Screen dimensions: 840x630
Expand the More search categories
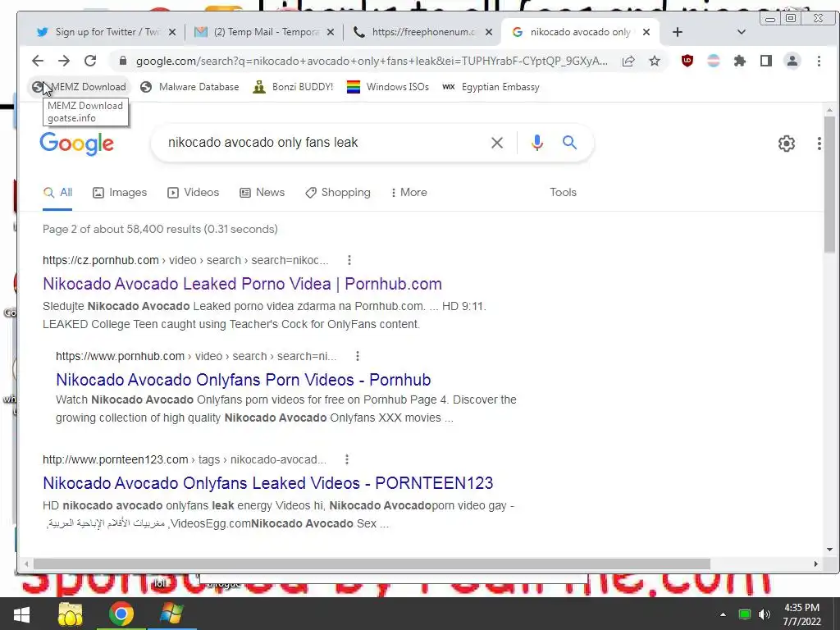click(x=409, y=192)
